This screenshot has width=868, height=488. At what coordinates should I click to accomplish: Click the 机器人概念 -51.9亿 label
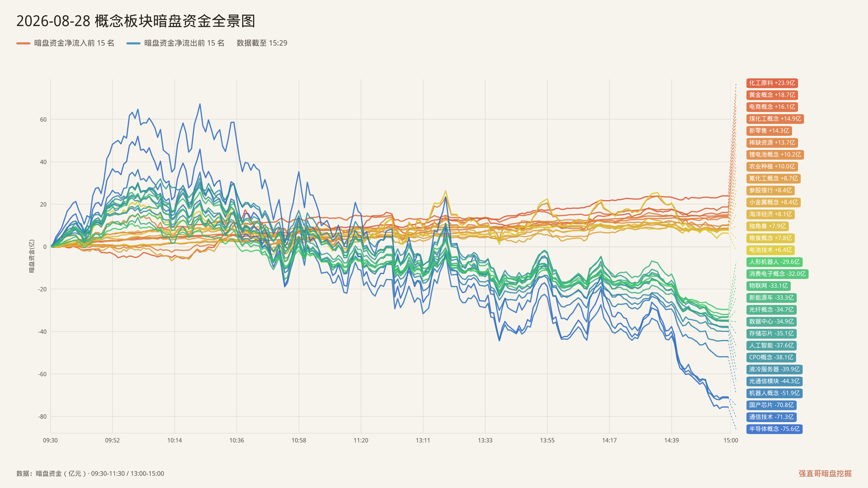click(x=774, y=393)
